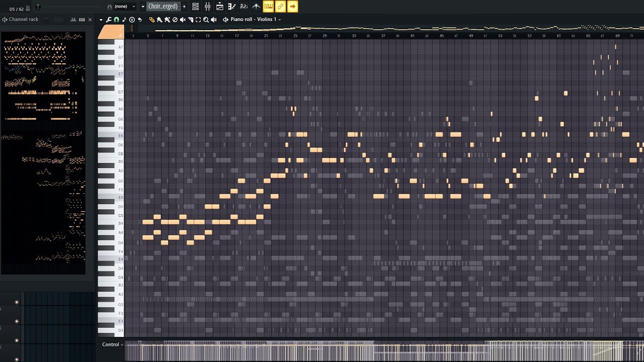This screenshot has height=362, width=644.
Task: Adjust the small knob right of D5 / 62
Action: pyautogui.click(x=38, y=7)
